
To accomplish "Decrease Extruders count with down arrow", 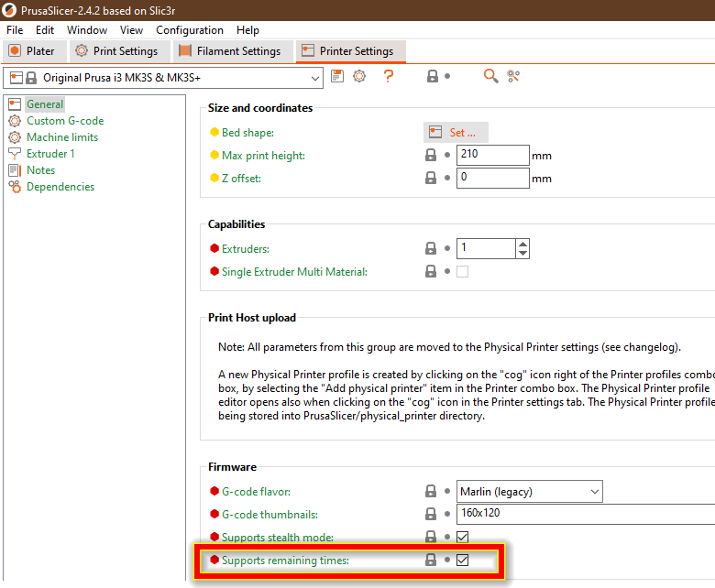I will 523,253.
